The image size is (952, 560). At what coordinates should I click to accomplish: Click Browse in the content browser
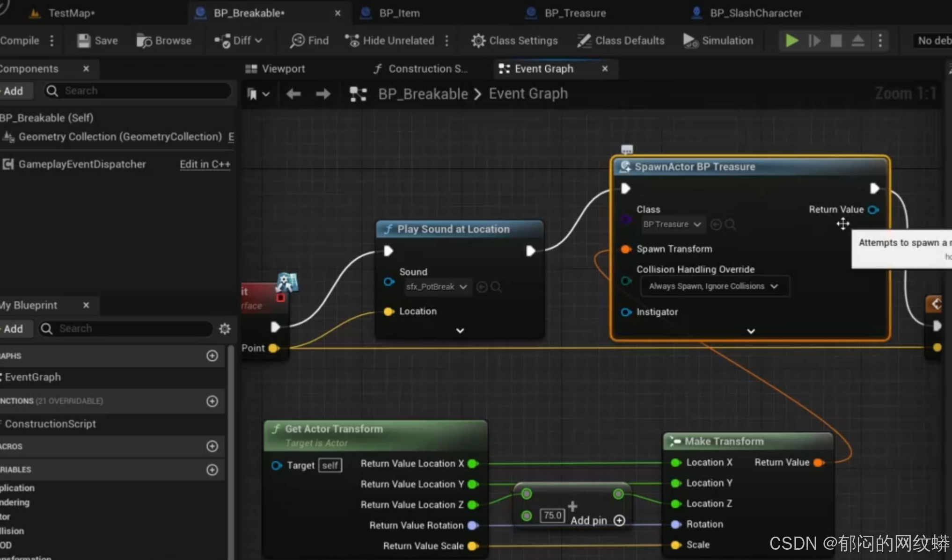tap(164, 41)
